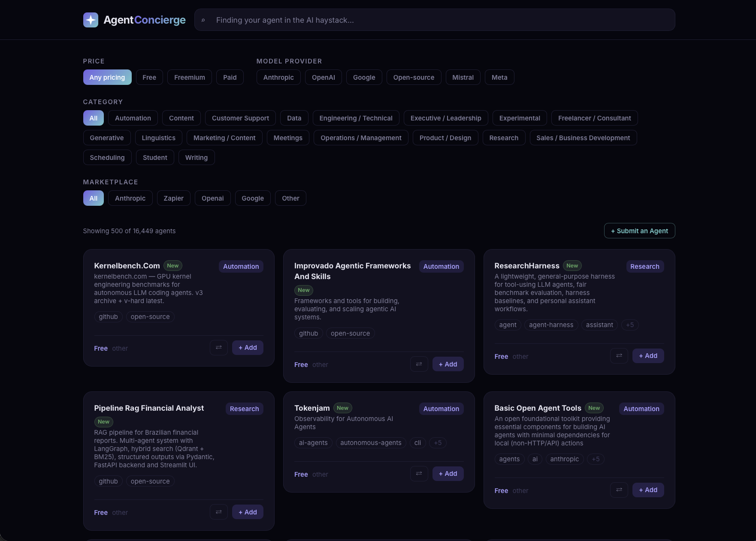
Task: Pick the Marketing / Content category
Action: pyautogui.click(x=224, y=138)
